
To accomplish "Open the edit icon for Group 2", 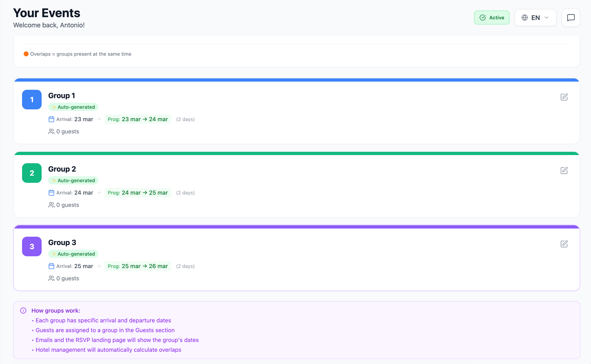I will [564, 170].
